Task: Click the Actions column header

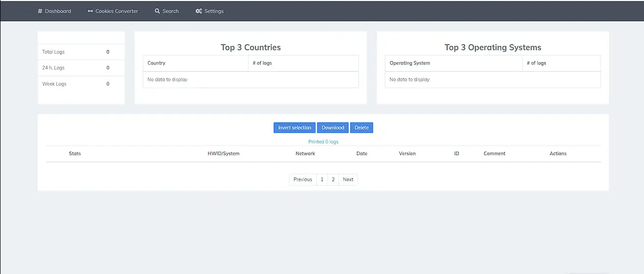Action: [x=558, y=153]
